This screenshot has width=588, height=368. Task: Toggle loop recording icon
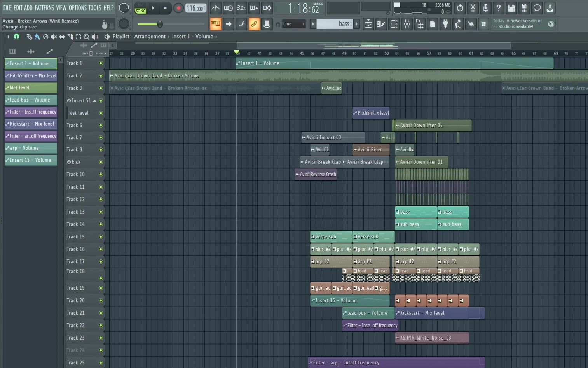click(267, 8)
